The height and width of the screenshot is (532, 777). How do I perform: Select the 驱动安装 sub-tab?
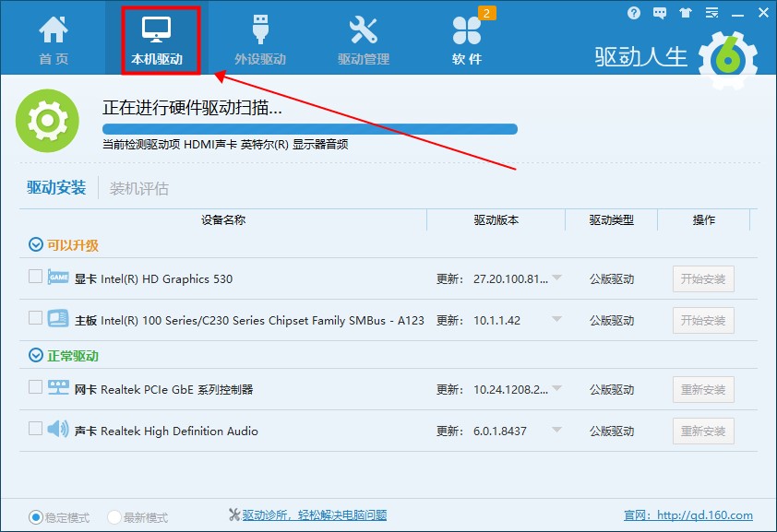(x=56, y=187)
